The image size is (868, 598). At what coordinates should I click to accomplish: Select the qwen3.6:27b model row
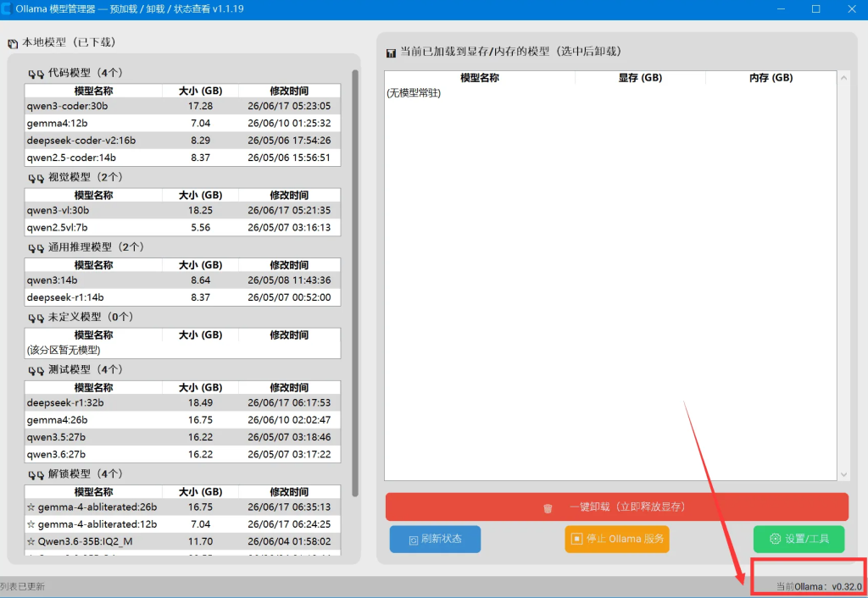(183, 455)
